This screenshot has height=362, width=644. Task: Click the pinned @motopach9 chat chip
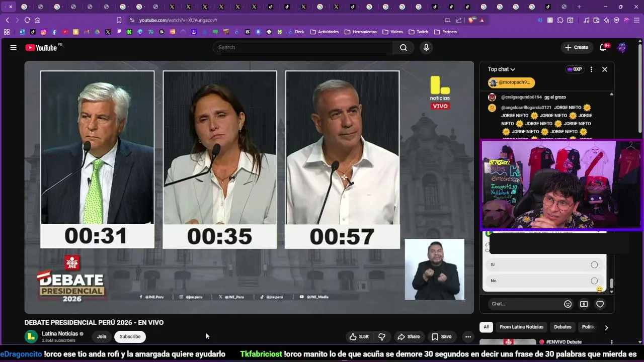511,82
